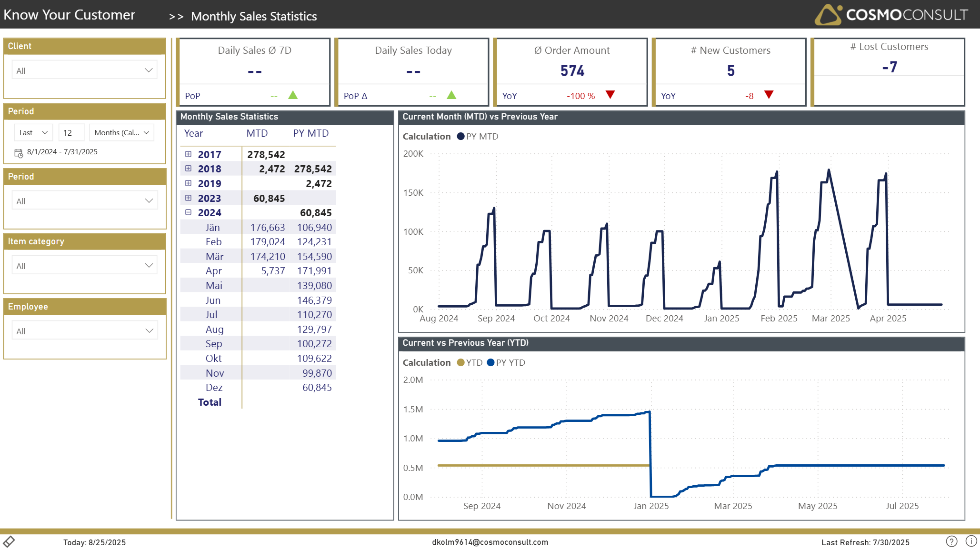Click the Know Your Customer title link
Image resolution: width=980 pixels, height=550 pixels.
pyautogui.click(x=70, y=15)
